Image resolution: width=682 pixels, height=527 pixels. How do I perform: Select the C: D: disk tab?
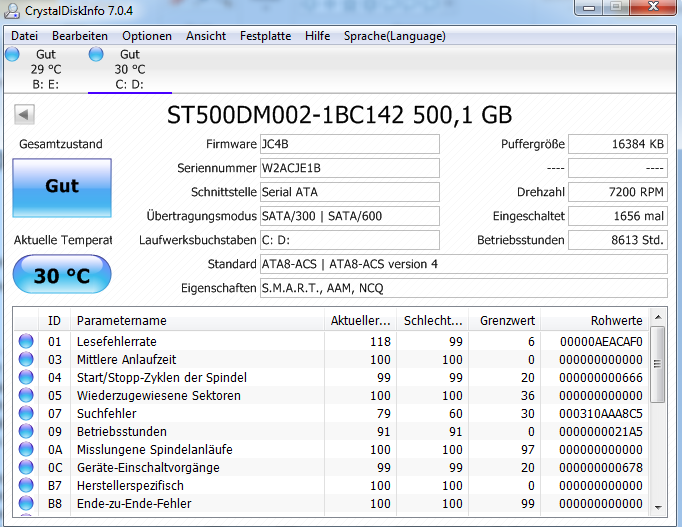pyautogui.click(x=130, y=70)
